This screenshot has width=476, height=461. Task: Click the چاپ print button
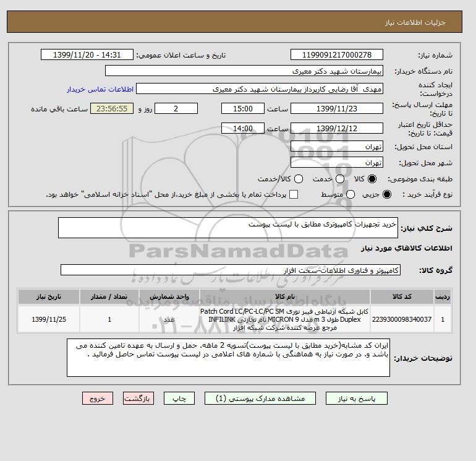click(x=179, y=398)
